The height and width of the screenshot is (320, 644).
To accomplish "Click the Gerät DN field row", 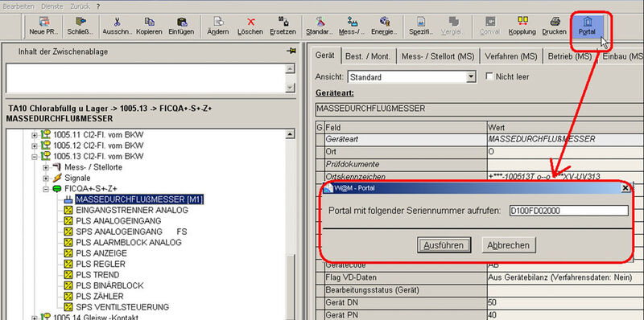I will click(480, 303).
